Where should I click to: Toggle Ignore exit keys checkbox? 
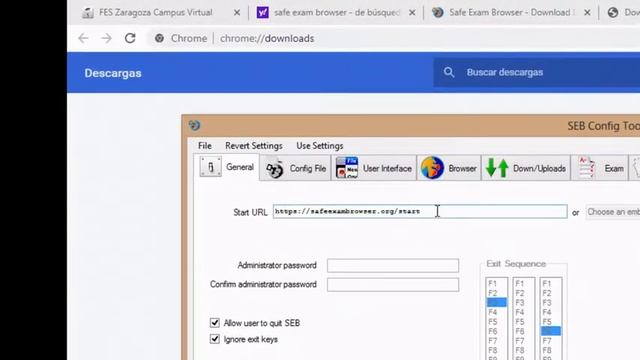(x=215, y=339)
